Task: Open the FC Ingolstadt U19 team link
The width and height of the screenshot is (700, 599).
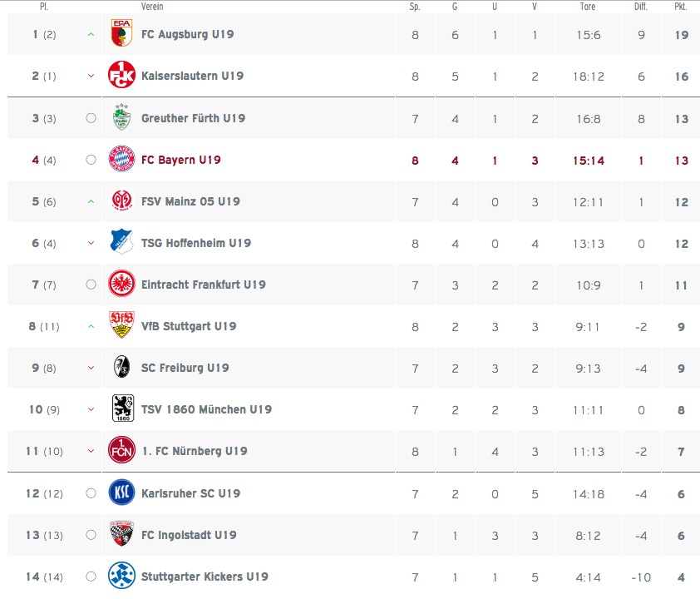Action: pos(189,535)
